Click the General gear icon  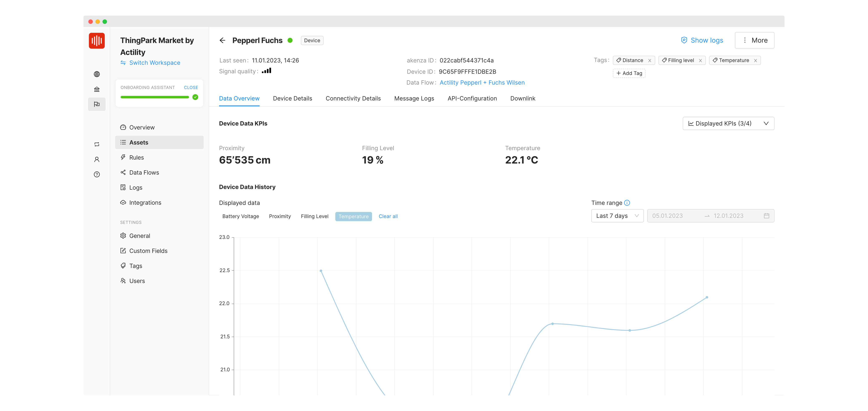click(123, 236)
